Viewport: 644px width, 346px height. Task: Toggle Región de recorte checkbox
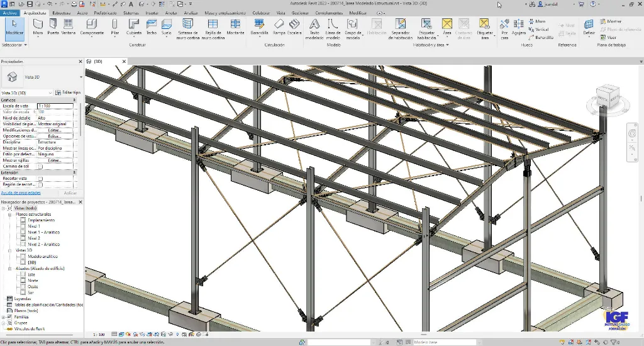click(40, 184)
